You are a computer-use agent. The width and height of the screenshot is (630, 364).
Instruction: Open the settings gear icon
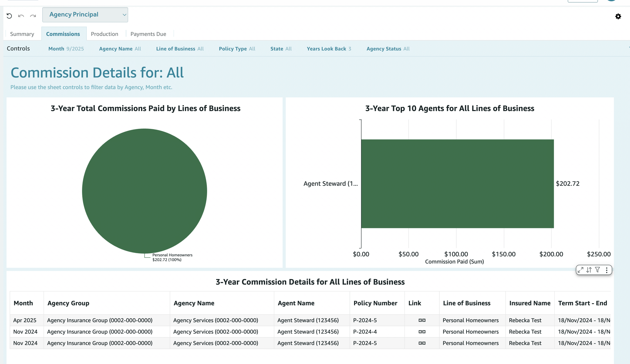point(618,16)
